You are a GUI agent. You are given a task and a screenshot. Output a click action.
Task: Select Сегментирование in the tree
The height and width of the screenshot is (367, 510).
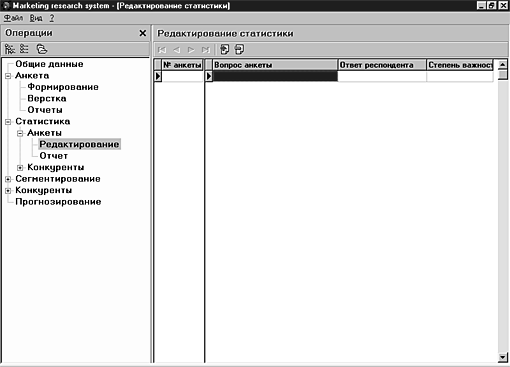(58, 179)
